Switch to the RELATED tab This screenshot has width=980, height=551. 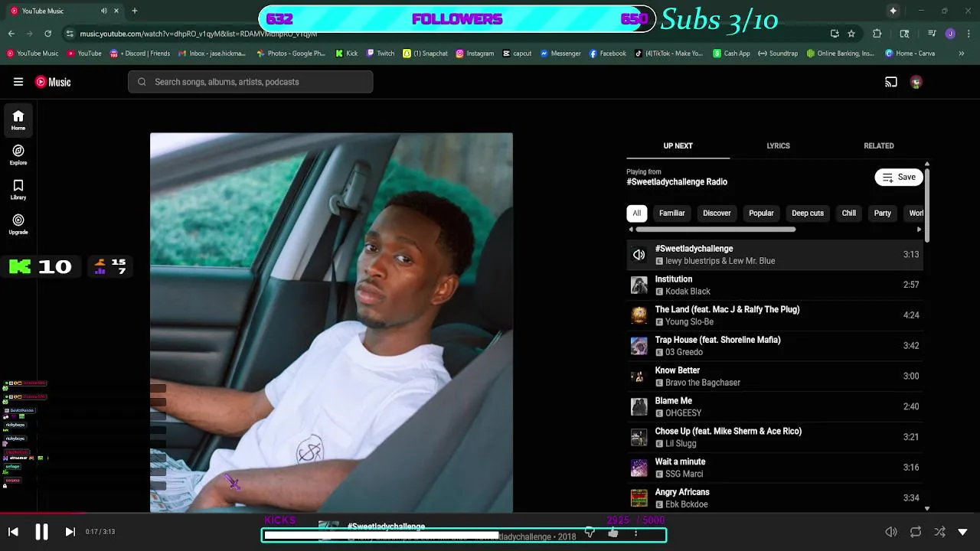[x=879, y=145]
